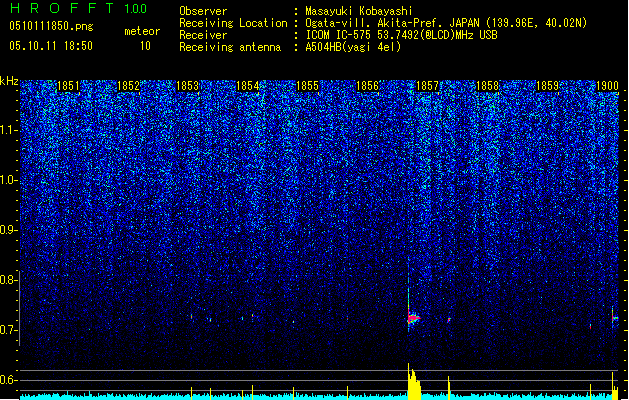Click the 1.1 kHz axis label
This screenshot has width=629, height=400.
pos(9,130)
